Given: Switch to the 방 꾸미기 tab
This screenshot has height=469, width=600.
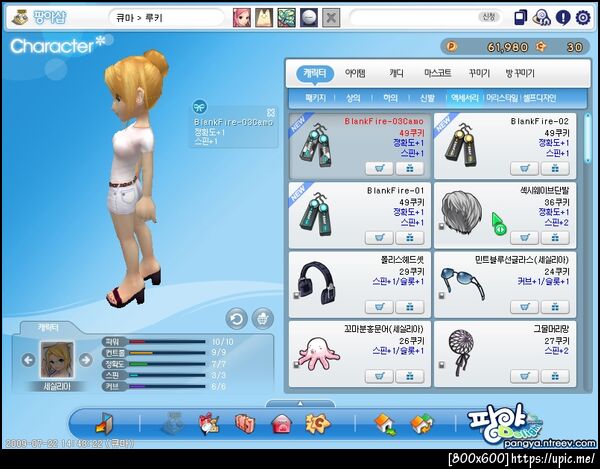Looking at the screenshot, I should point(520,73).
